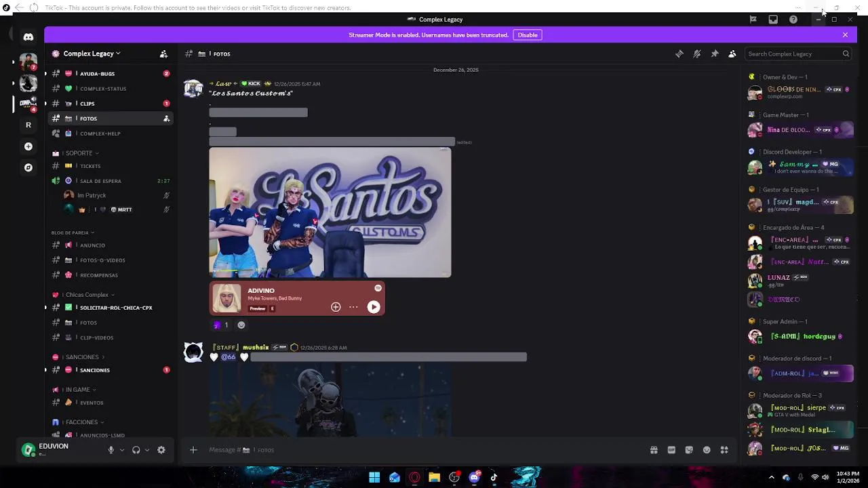The height and width of the screenshot is (488, 868).
Task: Open SOLICITAR-ROL-CHICA-CPX channel
Action: (111, 308)
